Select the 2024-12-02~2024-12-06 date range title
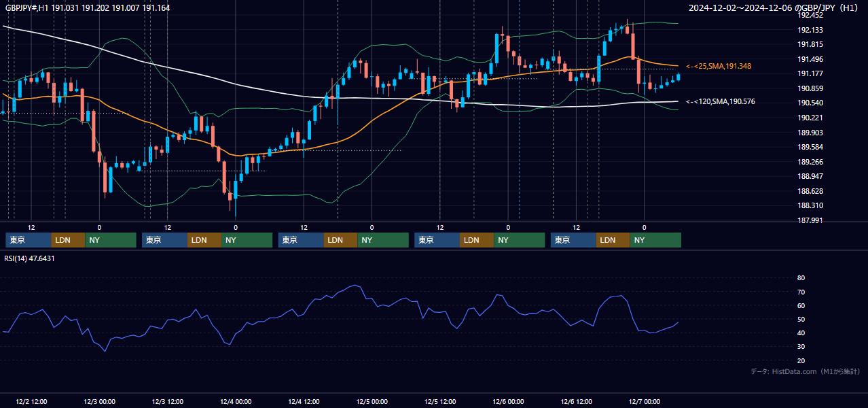The image size is (868, 408). [774, 7]
